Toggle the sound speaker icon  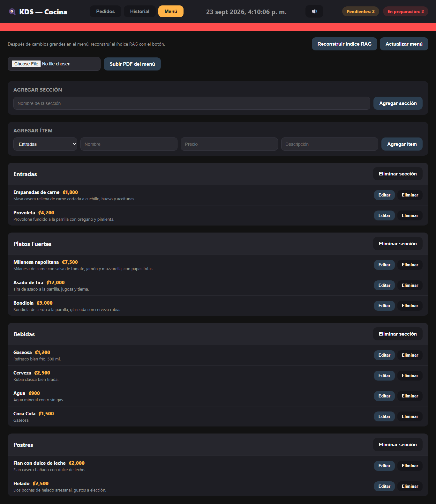coord(314,11)
